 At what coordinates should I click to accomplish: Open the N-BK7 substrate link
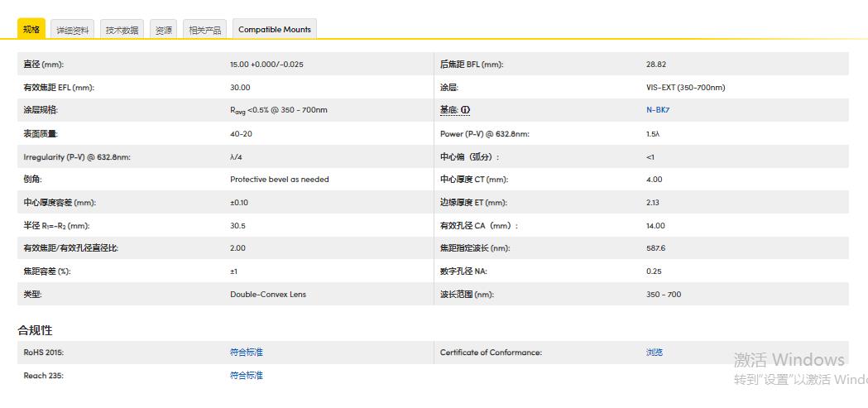[658, 110]
